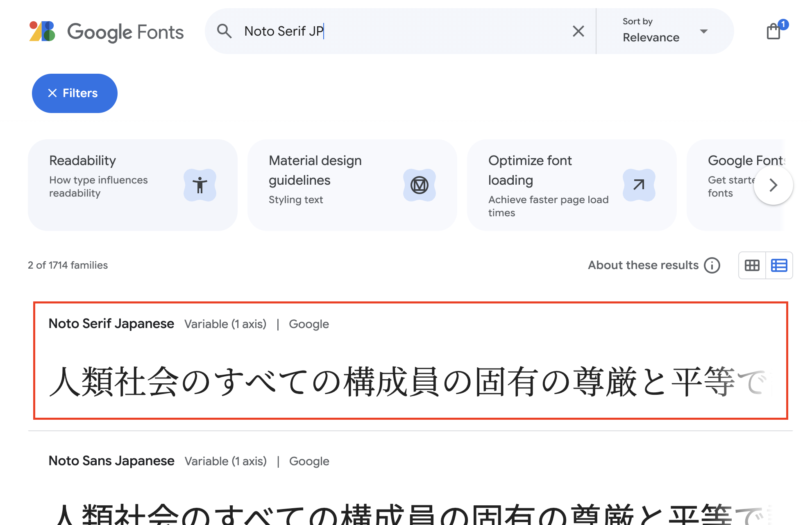Clear the search query with X
Viewport: 812px width, 525px height.
pos(578,31)
